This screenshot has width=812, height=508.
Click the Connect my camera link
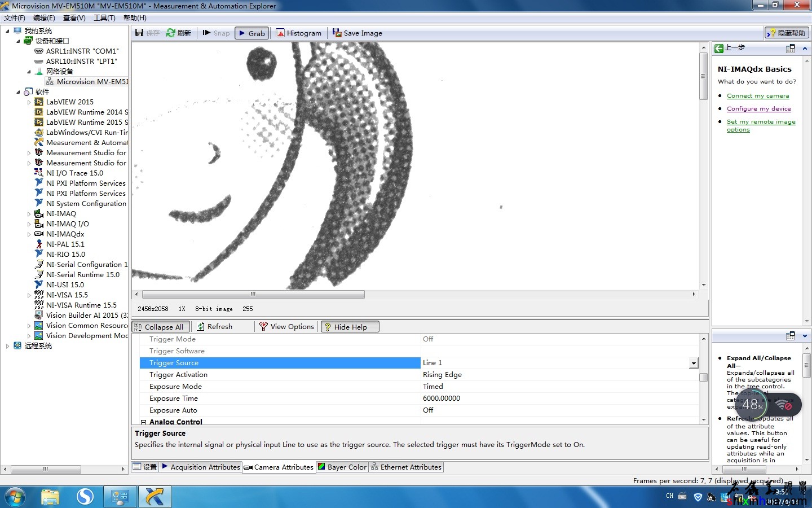[757, 96]
